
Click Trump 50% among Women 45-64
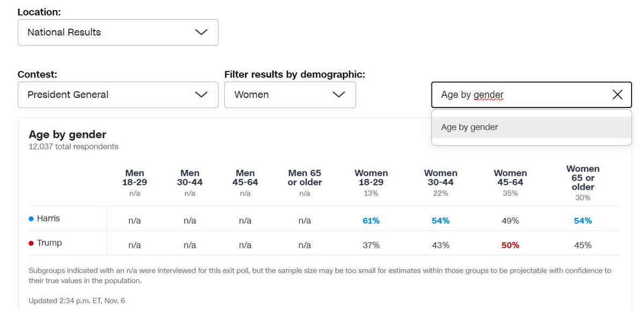coord(510,245)
